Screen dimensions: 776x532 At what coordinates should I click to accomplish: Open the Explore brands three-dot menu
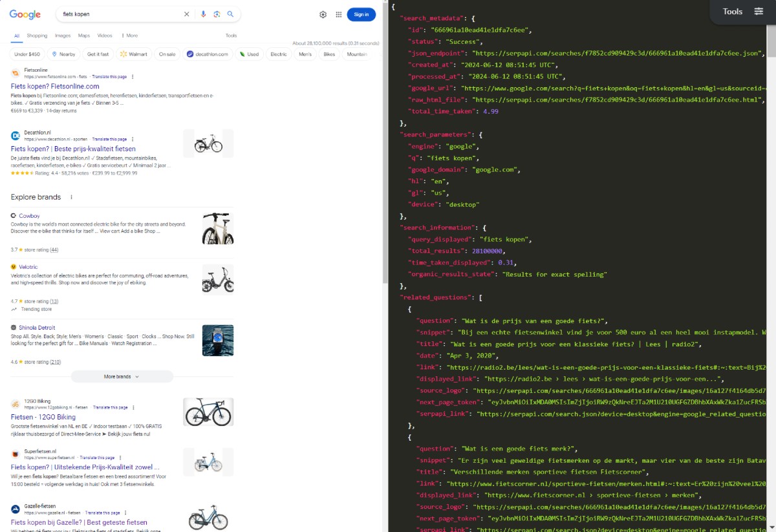pyautogui.click(x=71, y=197)
